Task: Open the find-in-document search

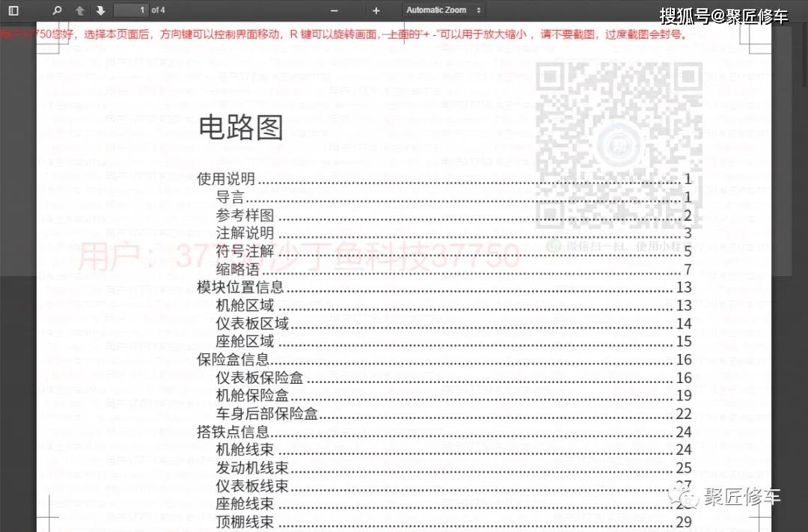Action: (x=57, y=10)
